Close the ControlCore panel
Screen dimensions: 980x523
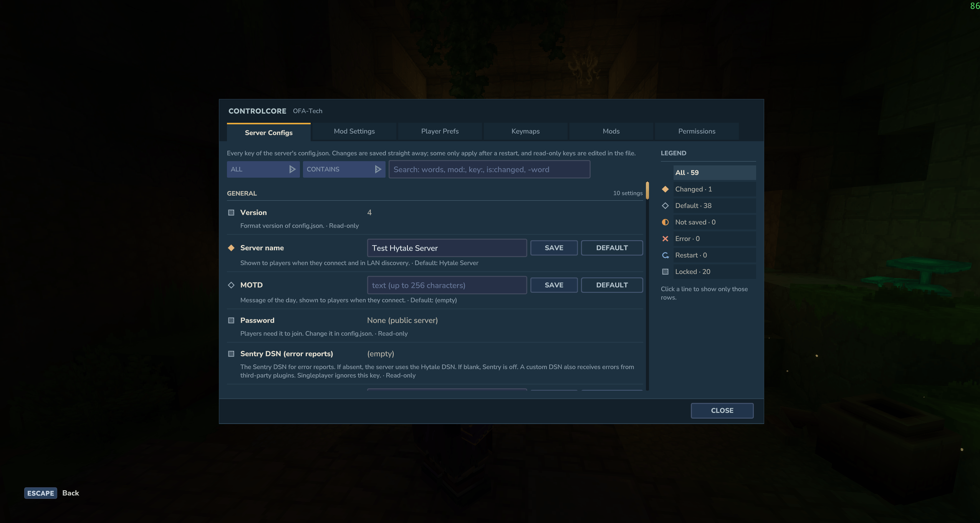(722, 411)
